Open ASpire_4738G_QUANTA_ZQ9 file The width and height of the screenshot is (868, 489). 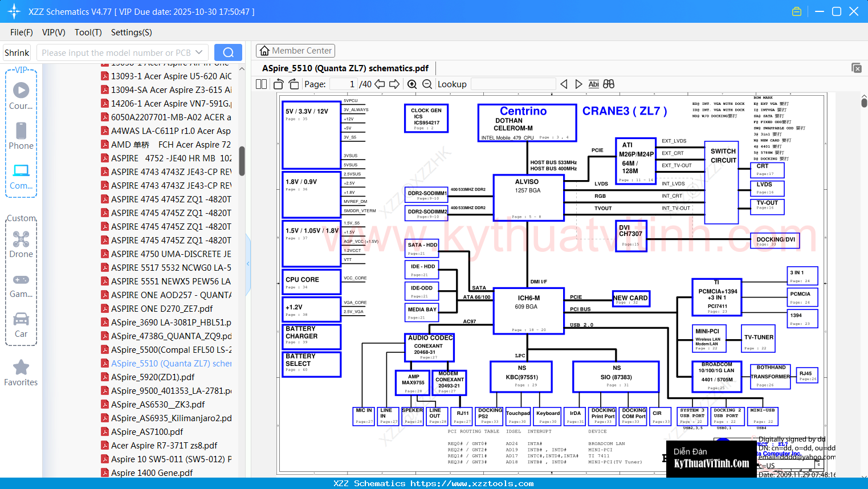[x=166, y=336]
